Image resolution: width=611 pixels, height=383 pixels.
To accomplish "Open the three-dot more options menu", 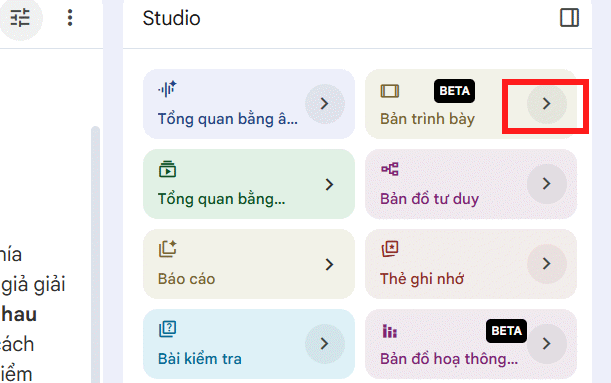I will pyautogui.click(x=70, y=18).
